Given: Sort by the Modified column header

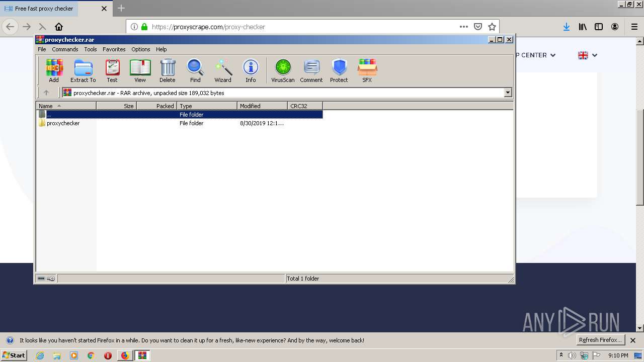Looking at the screenshot, I should point(262,106).
